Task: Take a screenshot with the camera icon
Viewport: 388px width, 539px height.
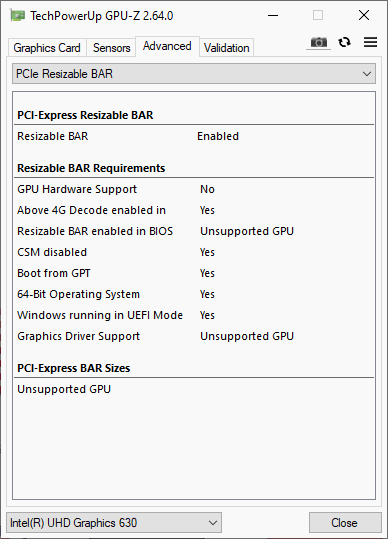Action: 319,43
